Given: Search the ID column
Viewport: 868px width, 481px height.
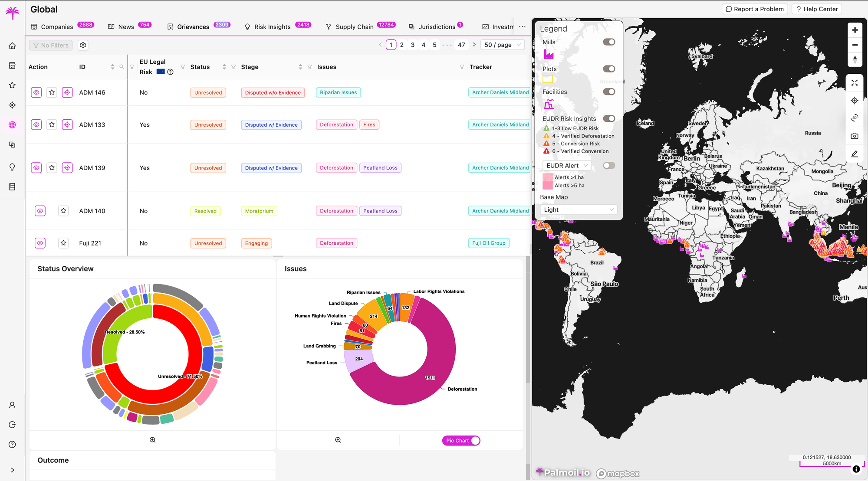Looking at the screenshot, I should (x=122, y=67).
